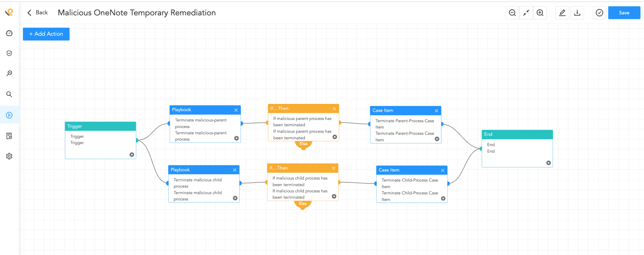Image resolution: width=644 pixels, height=255 pixels.
Task: Open the dashboard gauge icon in sidebar
Action: pyautogui.click(x=9, y=33)
